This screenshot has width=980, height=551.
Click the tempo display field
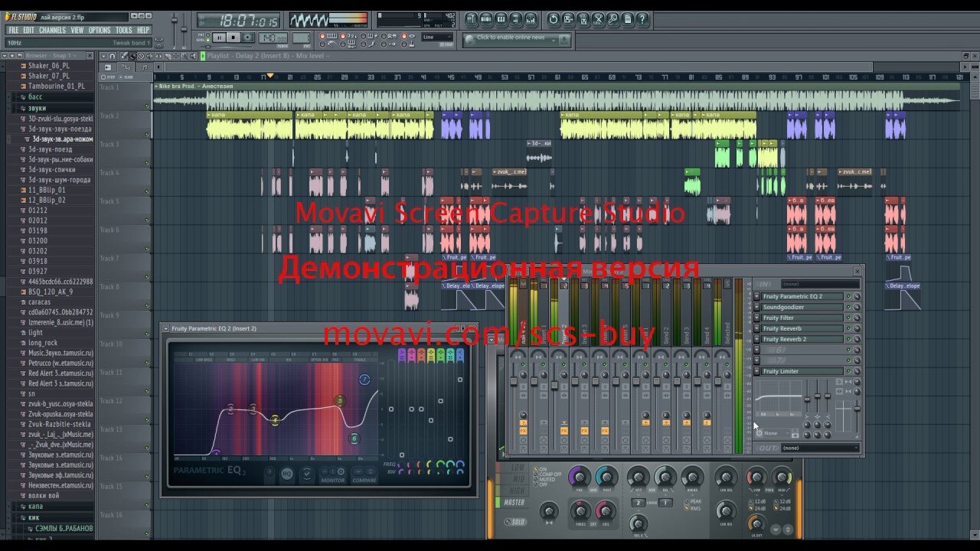(273, 37)
